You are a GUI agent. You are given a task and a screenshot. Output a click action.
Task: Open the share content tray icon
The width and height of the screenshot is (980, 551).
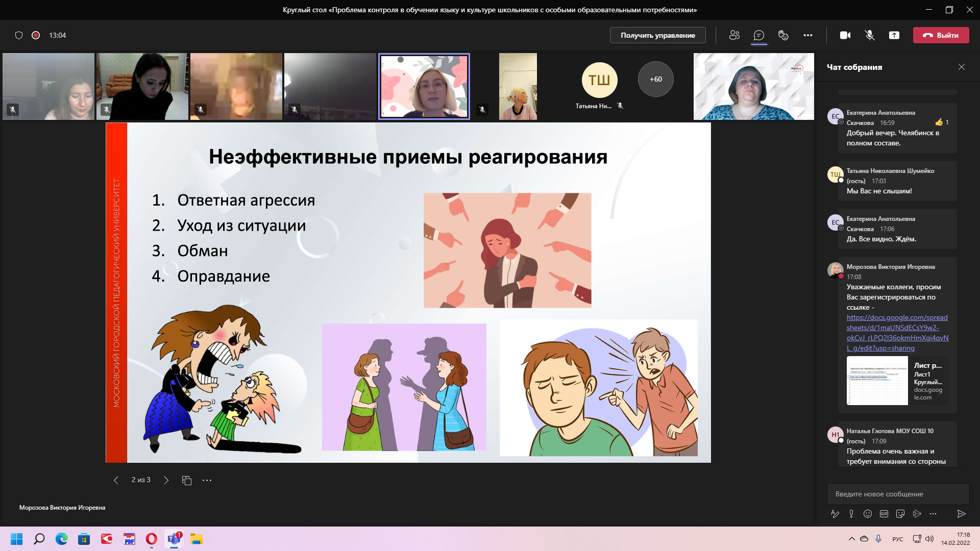pos(894,35)
